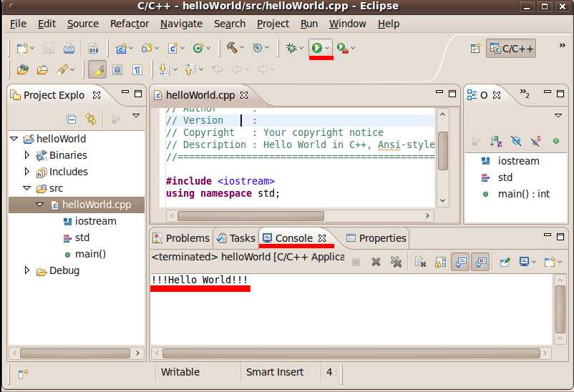The height and width of the screenshot is (392, 574).
Task: Click the Print icon in toolbar
Action: tap(69, 49)
